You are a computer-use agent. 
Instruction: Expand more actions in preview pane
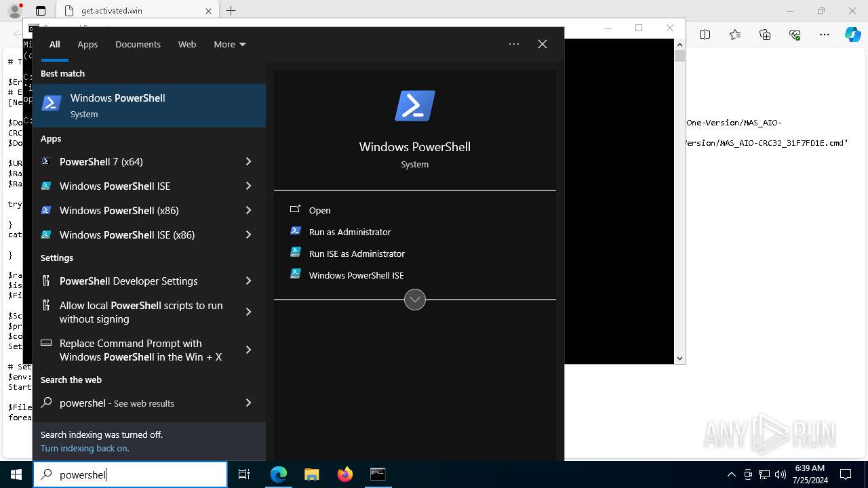415,299
